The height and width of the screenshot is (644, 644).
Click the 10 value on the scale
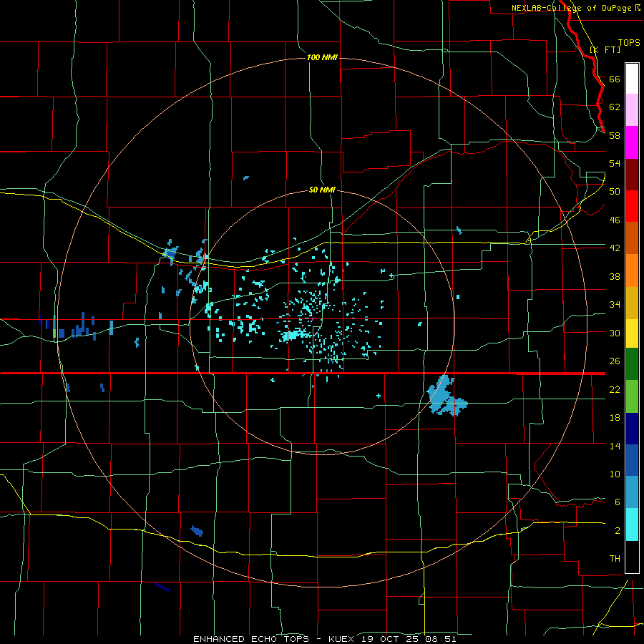click(x=615, y=474)
